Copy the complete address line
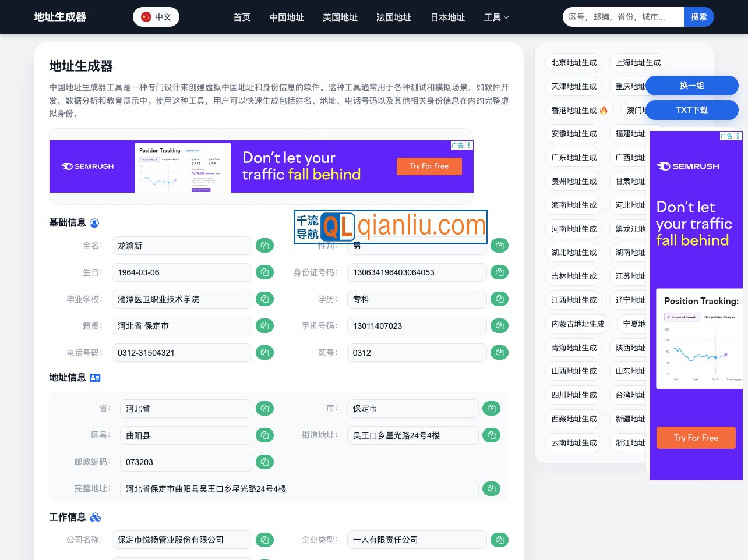 pos(491,489)
